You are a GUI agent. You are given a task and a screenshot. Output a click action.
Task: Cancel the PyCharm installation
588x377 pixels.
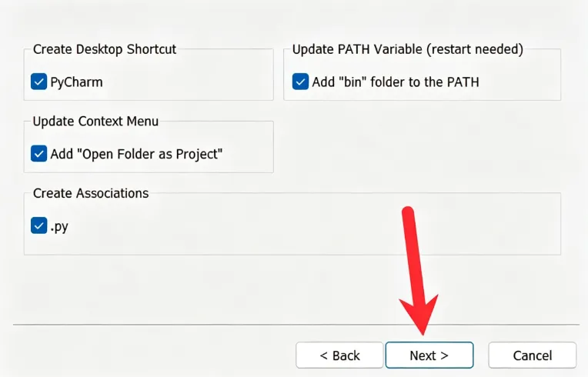(x=532, y=355)
